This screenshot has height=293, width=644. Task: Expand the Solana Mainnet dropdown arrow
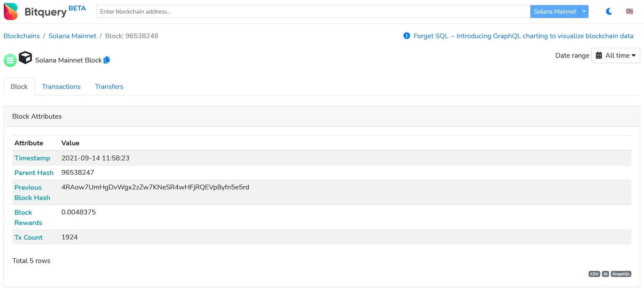[584, 11]
